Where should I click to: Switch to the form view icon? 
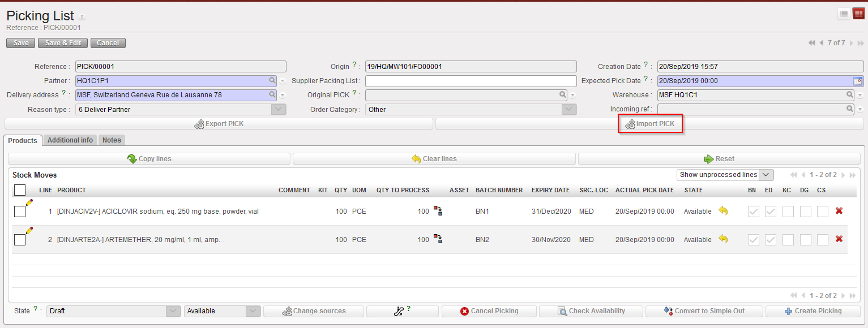[858, 14]
